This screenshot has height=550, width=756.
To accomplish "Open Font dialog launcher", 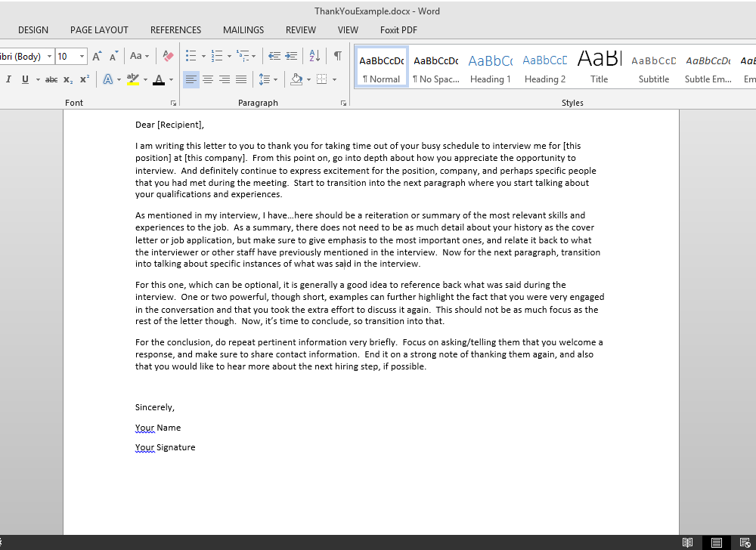I will click(x=173, y=103).
